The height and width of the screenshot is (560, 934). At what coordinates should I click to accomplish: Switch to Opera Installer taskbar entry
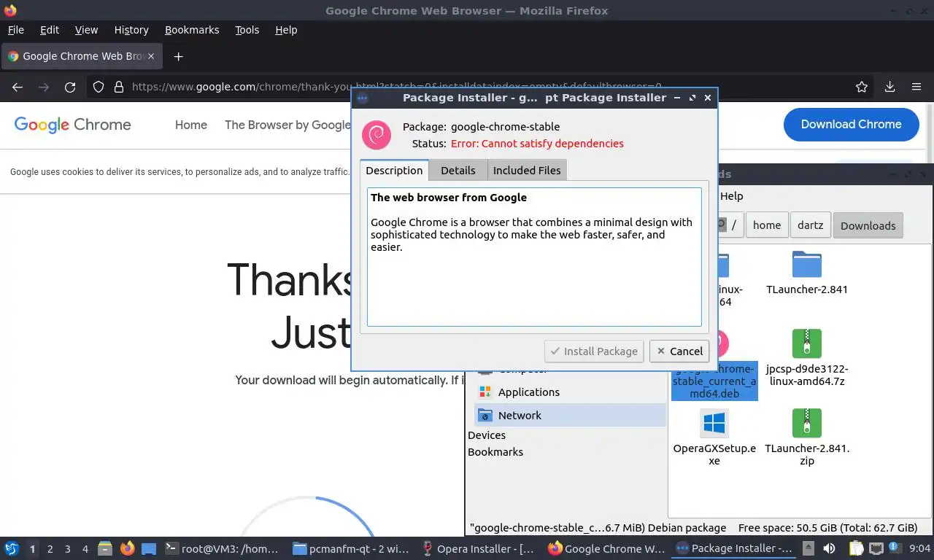tap(479, 548)
